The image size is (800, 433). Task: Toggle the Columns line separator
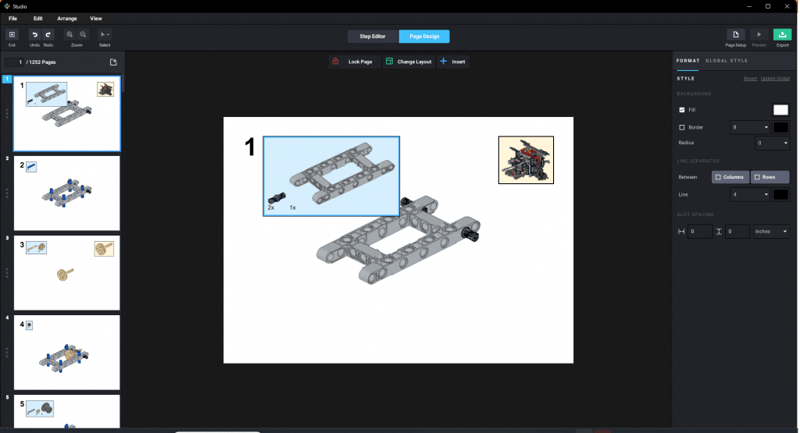tap(730, 177)
